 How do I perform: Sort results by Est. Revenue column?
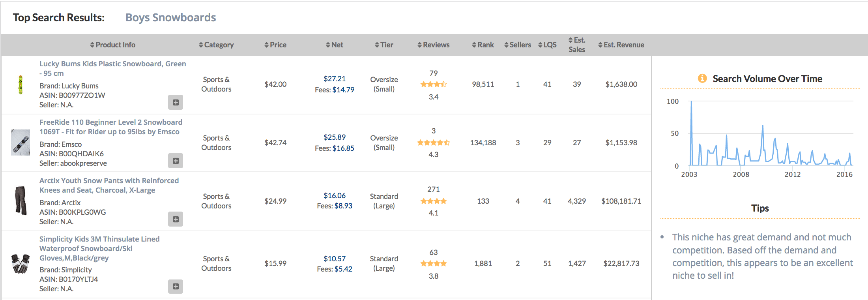[x=621, y=45]
